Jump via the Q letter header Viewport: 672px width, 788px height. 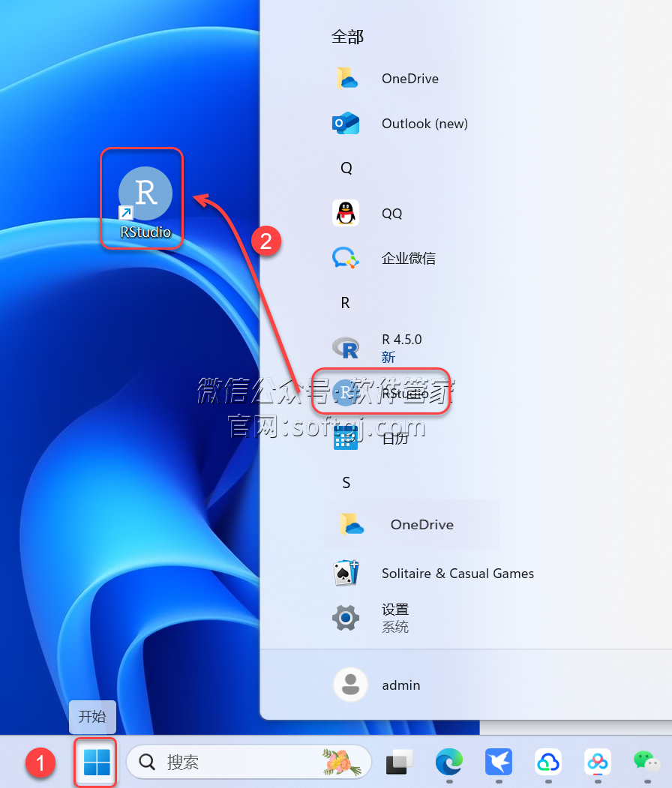point(346,168)
